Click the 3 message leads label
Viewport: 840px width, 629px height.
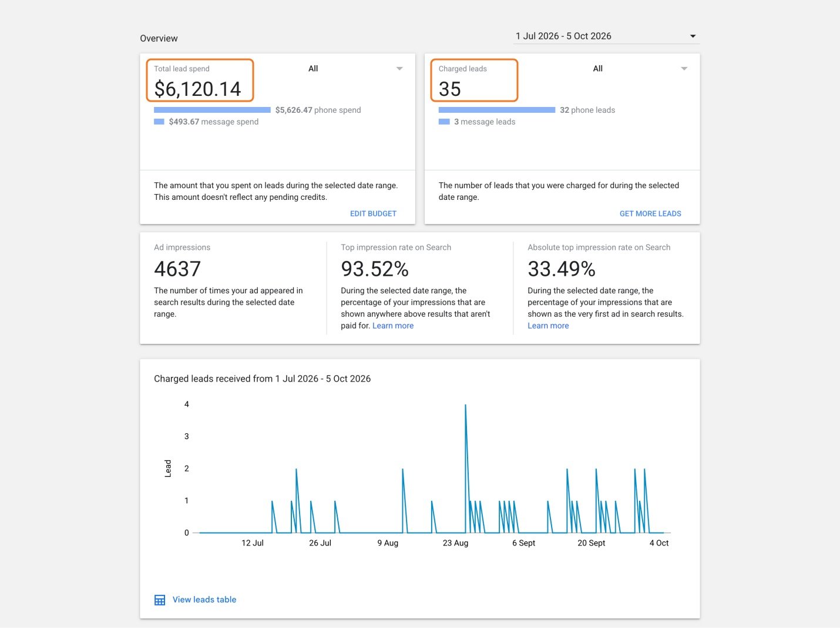point(485,122)
